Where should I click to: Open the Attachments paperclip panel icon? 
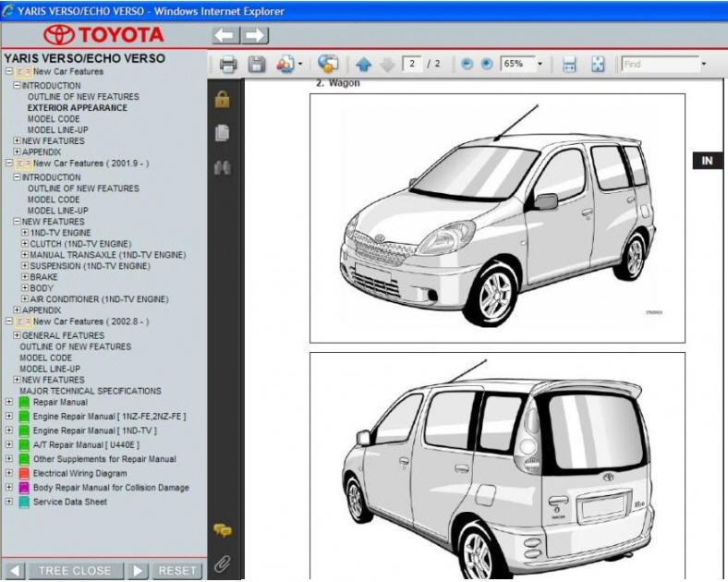point(223,564)
